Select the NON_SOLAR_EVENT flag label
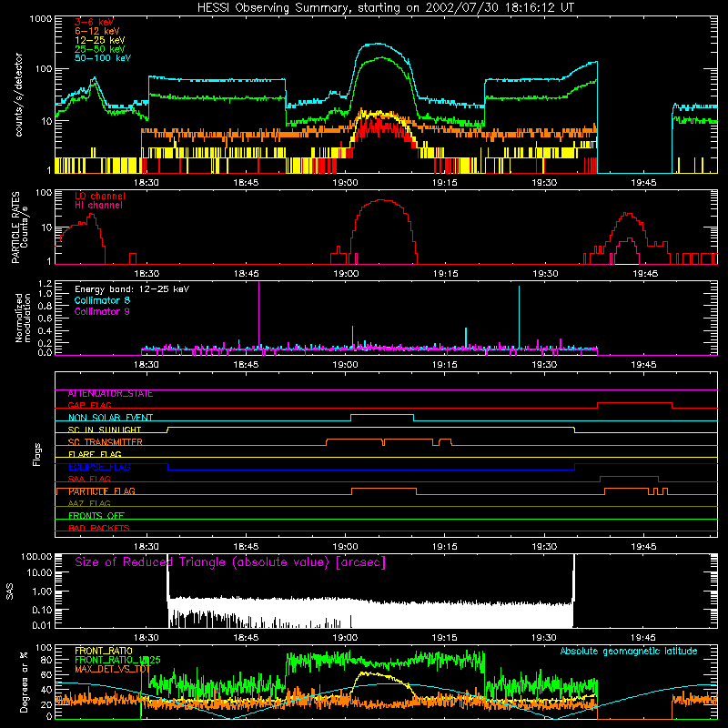The width and height of the screenshot is (728, 728). coord(110,418)
